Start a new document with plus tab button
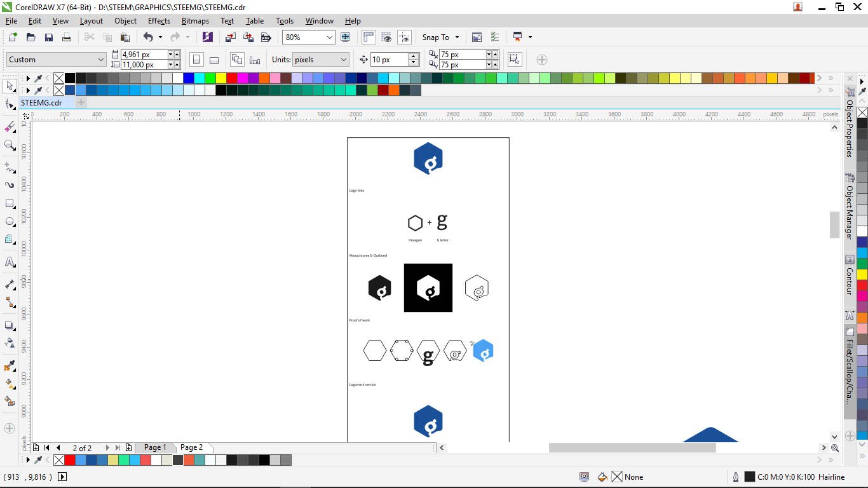This screenshot has height=488, width=868. (x=81, y=103)
